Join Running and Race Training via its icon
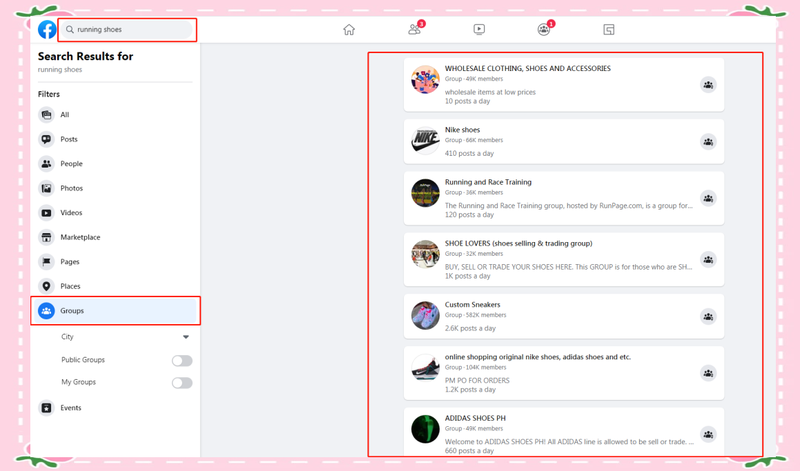The width and height of the screenshot is (800, 471). pos(708,199)
